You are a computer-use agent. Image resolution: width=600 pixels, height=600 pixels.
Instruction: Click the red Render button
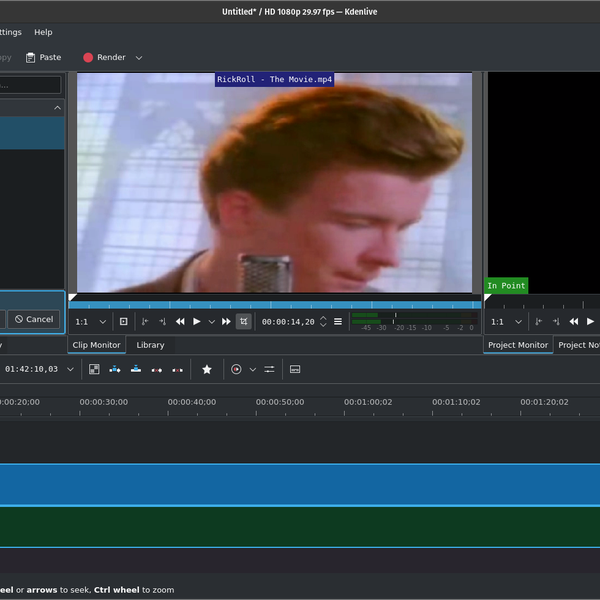tap(104, 57)
